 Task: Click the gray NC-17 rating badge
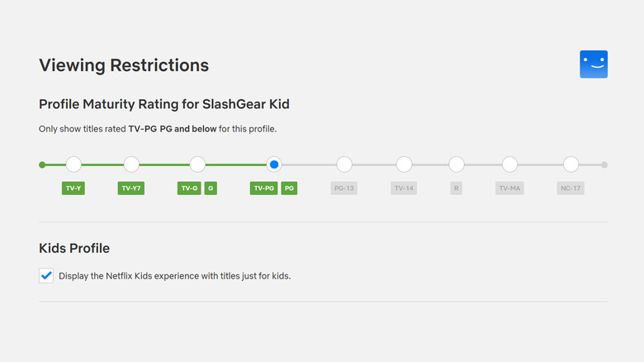point(571,188)
